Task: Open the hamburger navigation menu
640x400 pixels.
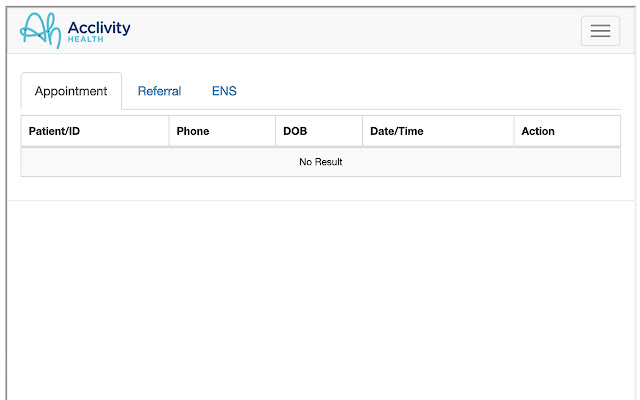Action: [x=600, y=31]
